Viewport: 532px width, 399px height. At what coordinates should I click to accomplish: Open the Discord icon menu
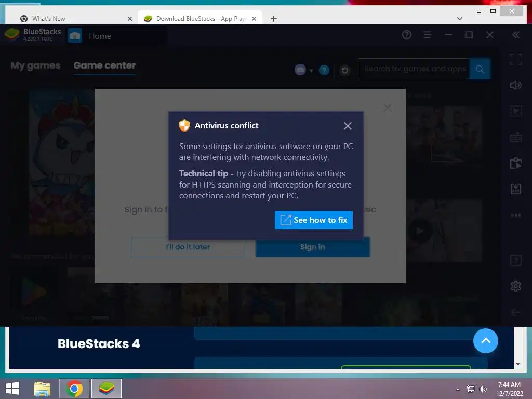tap(300, 70)
